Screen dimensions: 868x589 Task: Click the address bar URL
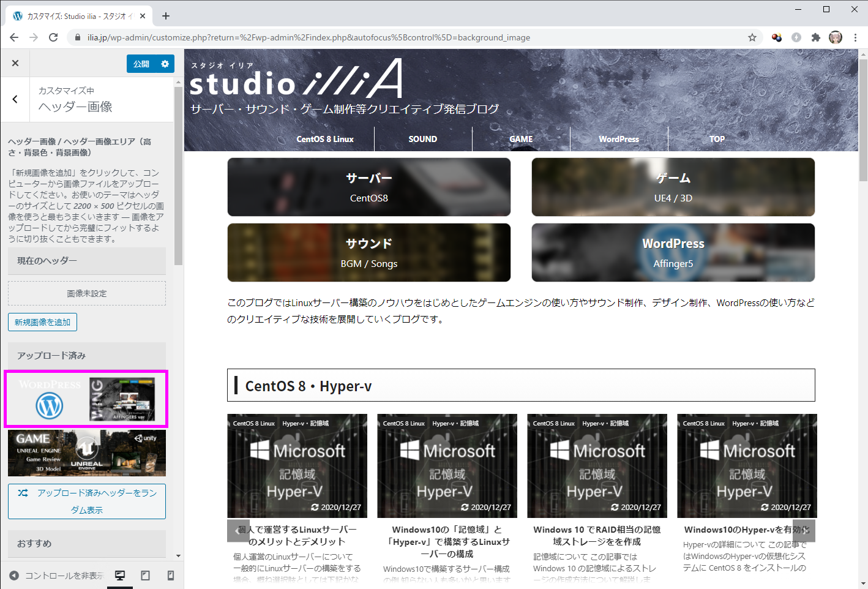click(x=309, y=37)
